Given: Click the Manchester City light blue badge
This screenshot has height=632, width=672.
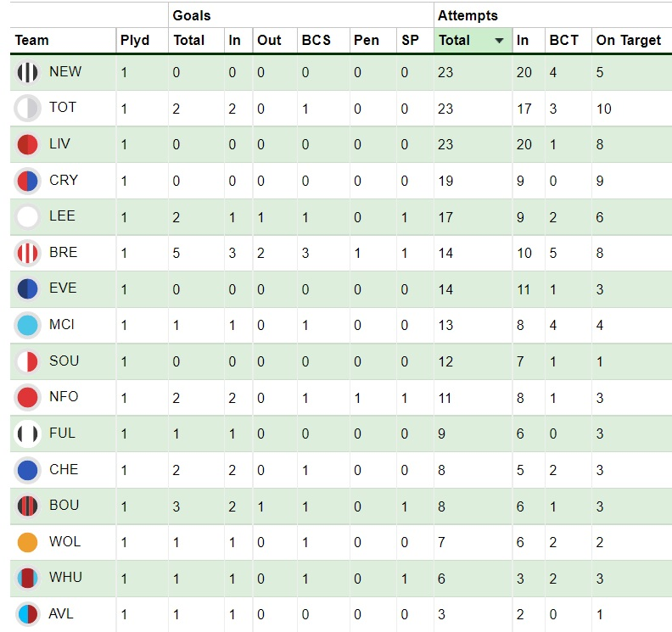Looking at the screenshot, I should (x=27, y=325).
